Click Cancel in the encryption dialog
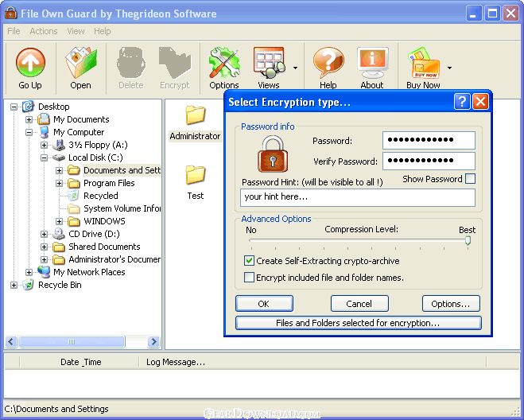Screen dimensions: 524x420 (x=359, y=304)
